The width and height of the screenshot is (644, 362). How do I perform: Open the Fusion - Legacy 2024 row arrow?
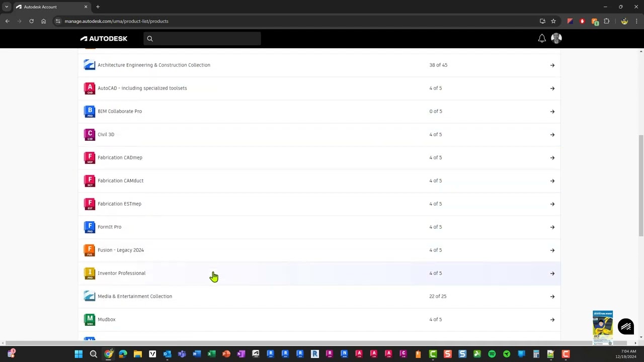click(x=552, y=250)
